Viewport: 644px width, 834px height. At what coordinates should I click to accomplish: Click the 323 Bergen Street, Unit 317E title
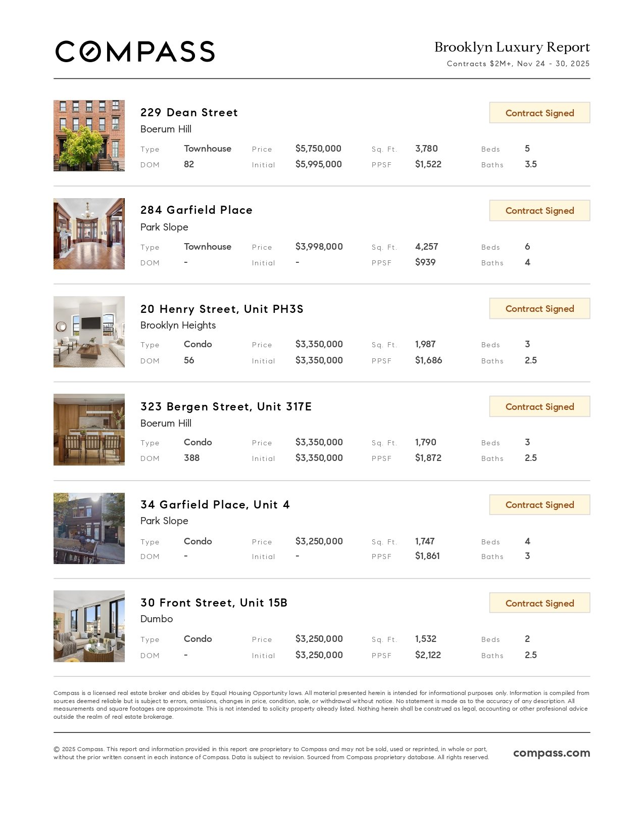point(226,407)
